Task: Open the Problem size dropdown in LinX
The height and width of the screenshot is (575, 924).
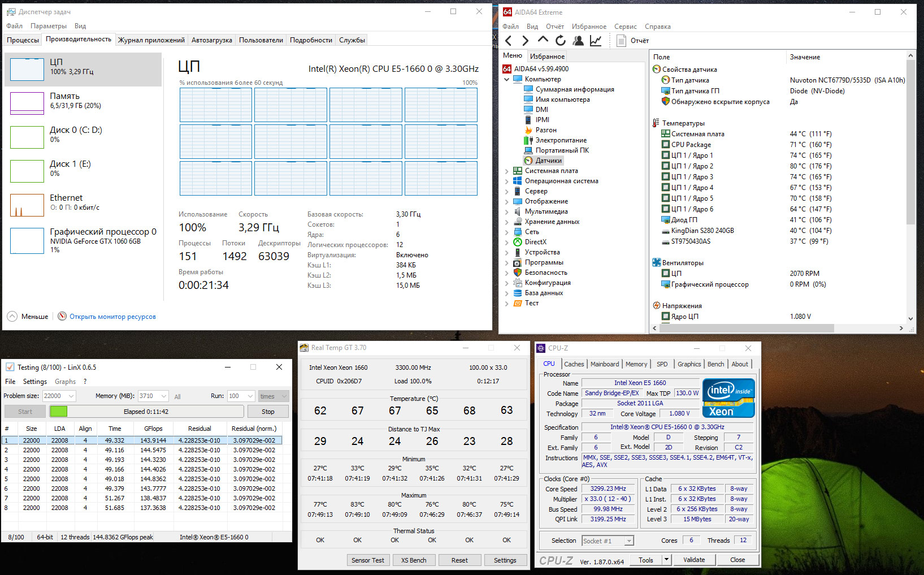Action: (x=71, y=396)
